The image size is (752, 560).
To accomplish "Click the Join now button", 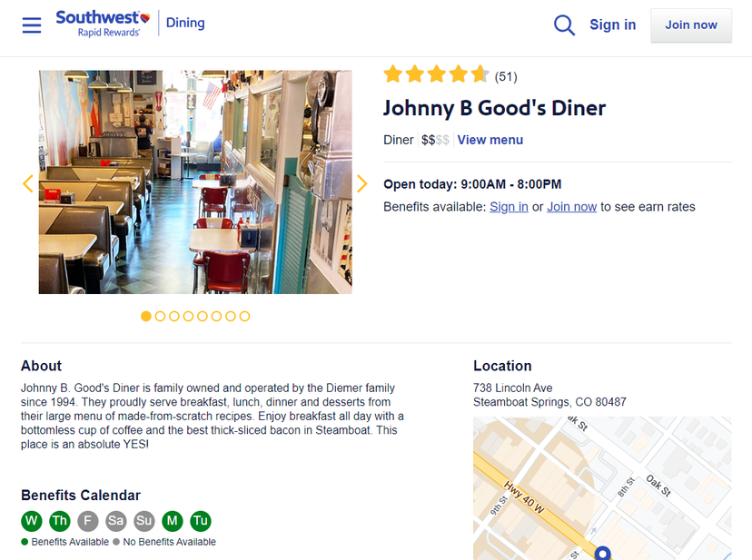I will click(691, 25).
